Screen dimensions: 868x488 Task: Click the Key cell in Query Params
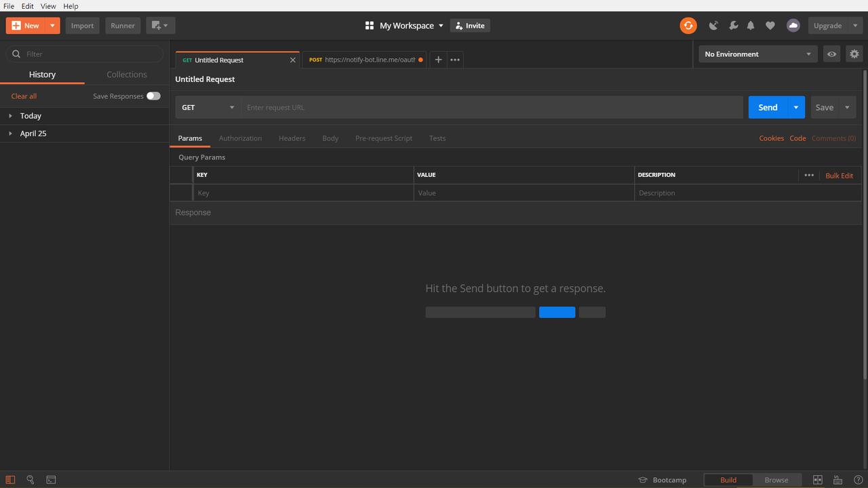point(304,193)
